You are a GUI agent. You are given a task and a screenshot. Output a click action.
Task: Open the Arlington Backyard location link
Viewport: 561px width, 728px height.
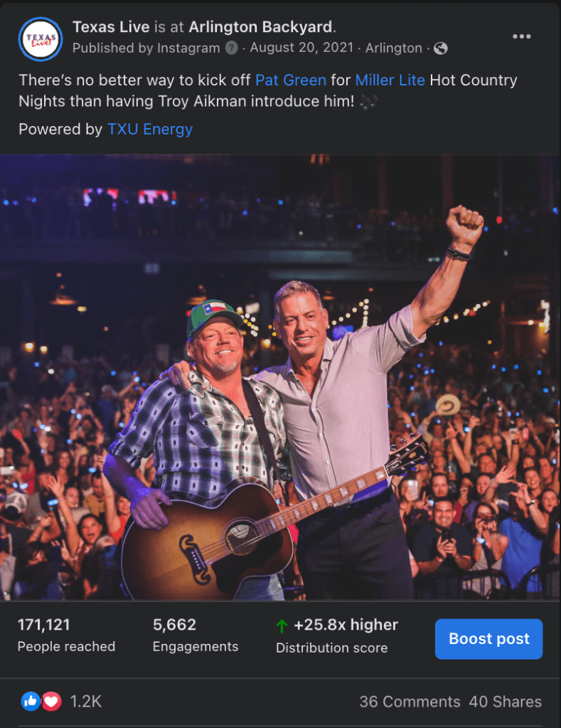(261, 27)
